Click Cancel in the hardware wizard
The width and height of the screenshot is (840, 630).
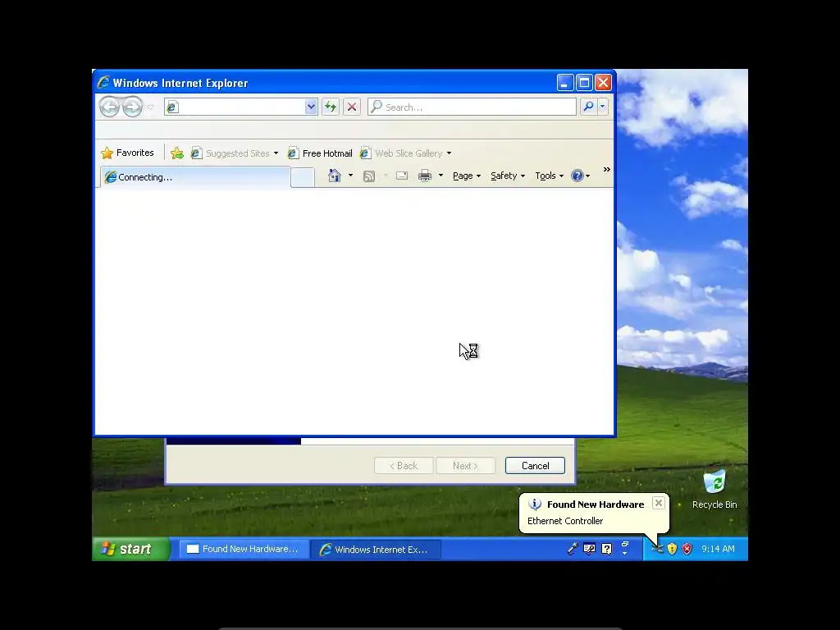click(535, 466)
